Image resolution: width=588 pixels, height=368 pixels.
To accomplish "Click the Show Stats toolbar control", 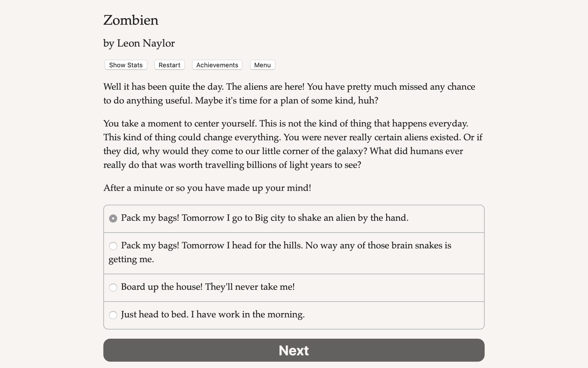I will [126, 65].
